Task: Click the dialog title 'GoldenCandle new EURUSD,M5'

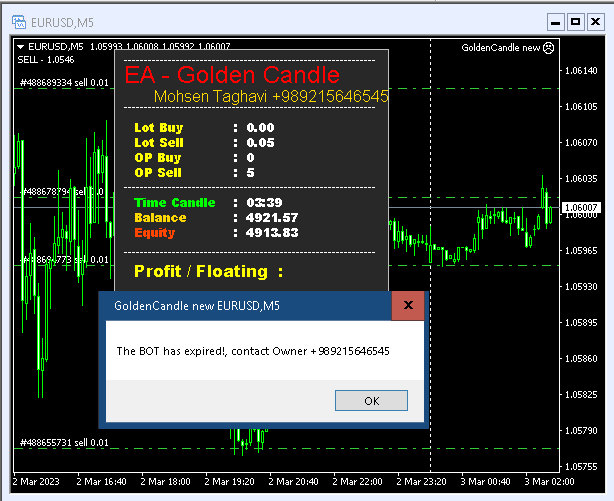Action: (197, 306)
